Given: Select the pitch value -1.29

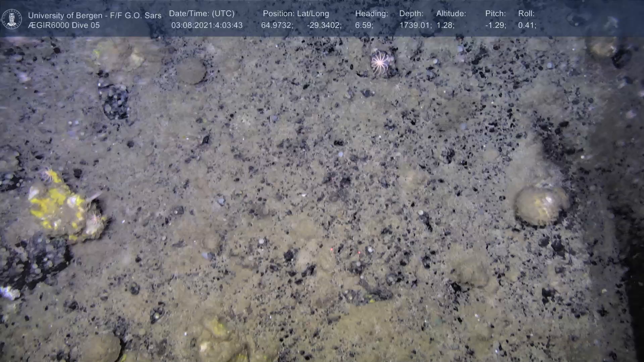Looking at the screenshot, I should tap(495, 25).
